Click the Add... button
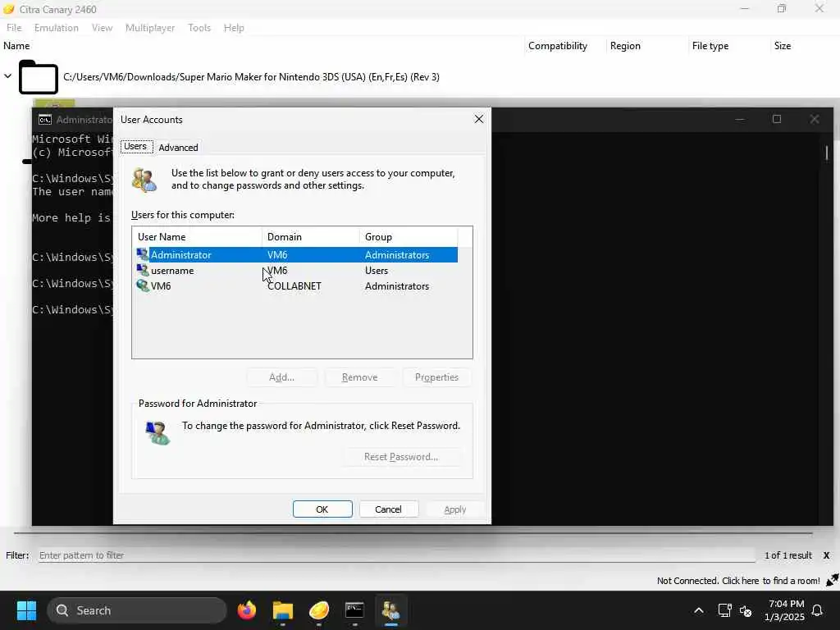Image resolution: width=840 pixels, height=630 pixels. 282,377
